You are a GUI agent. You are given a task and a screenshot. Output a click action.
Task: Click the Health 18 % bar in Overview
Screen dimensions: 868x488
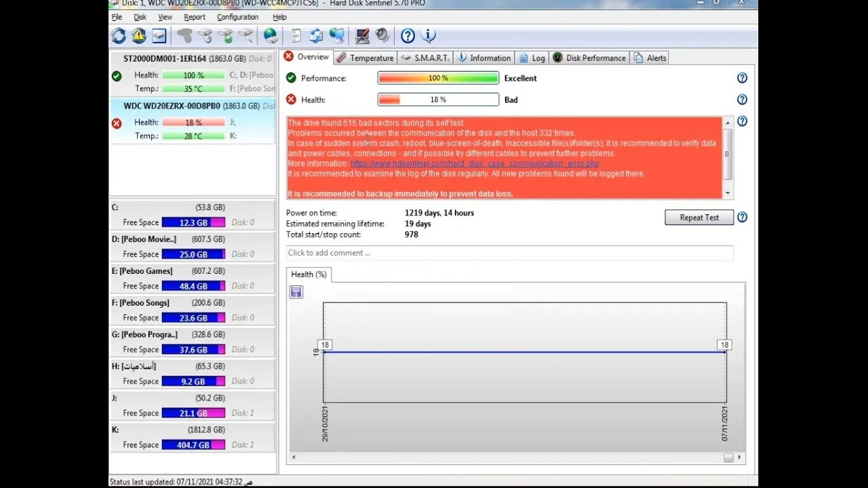click(x=438, y=100)
